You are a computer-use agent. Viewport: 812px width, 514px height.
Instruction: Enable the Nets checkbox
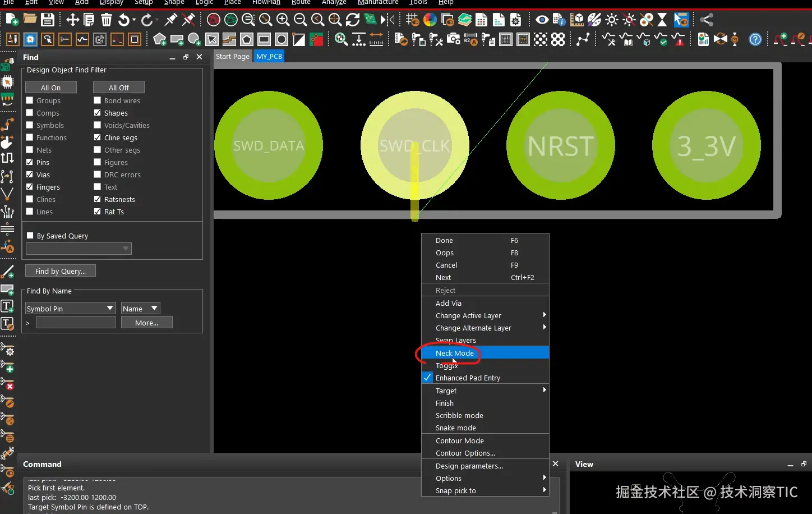[x=30, y=150]
